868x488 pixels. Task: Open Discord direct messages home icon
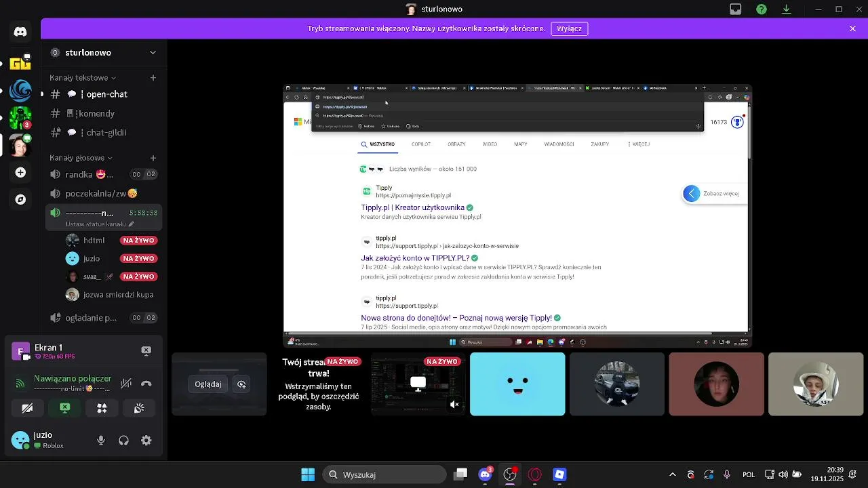pos(20,32)
